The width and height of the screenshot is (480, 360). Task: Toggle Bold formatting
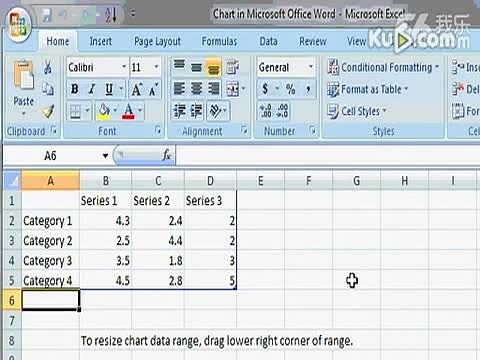tap(75, 89)
